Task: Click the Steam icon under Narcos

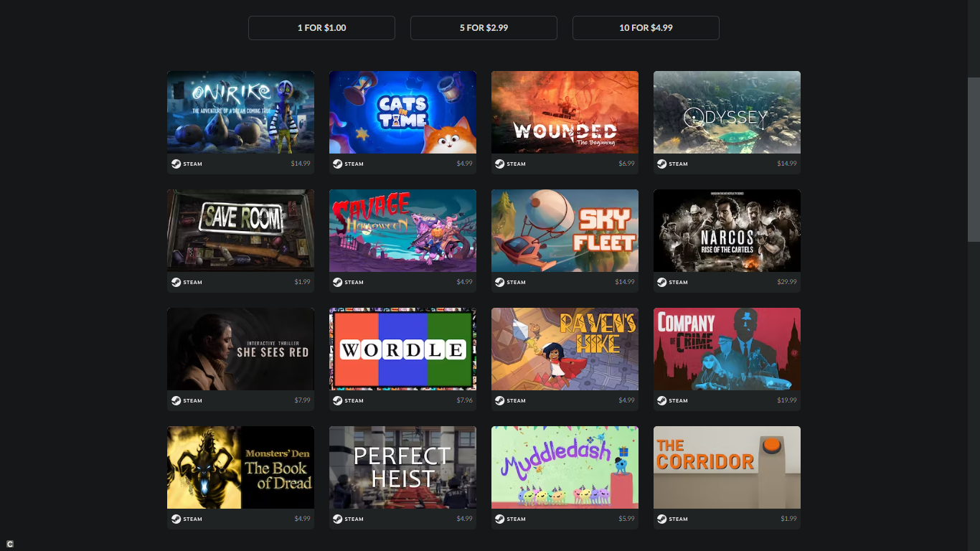Action: pyautogui.click(x=662, y=282)
